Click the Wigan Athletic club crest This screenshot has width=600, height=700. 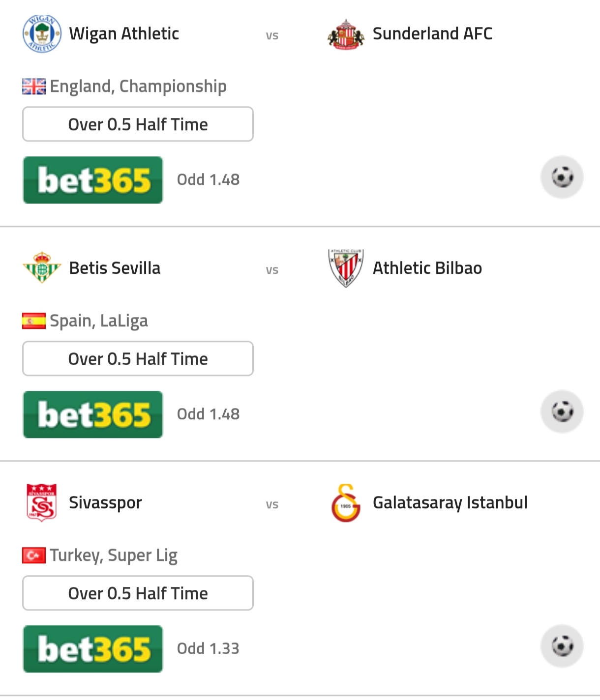click(x=42, y=33)
